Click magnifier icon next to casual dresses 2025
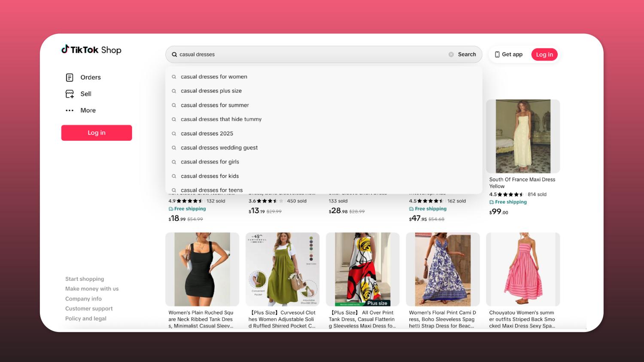Screen dimensions: 644x362 [174, 133]
